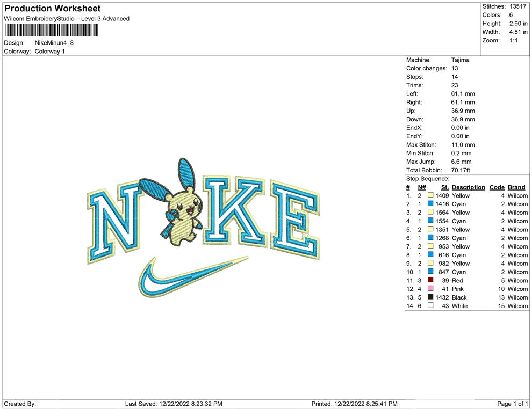Screen dimensions: 532x409
Task: Click the Description column header
Action: pyautogui.click(x=468, y=187)
